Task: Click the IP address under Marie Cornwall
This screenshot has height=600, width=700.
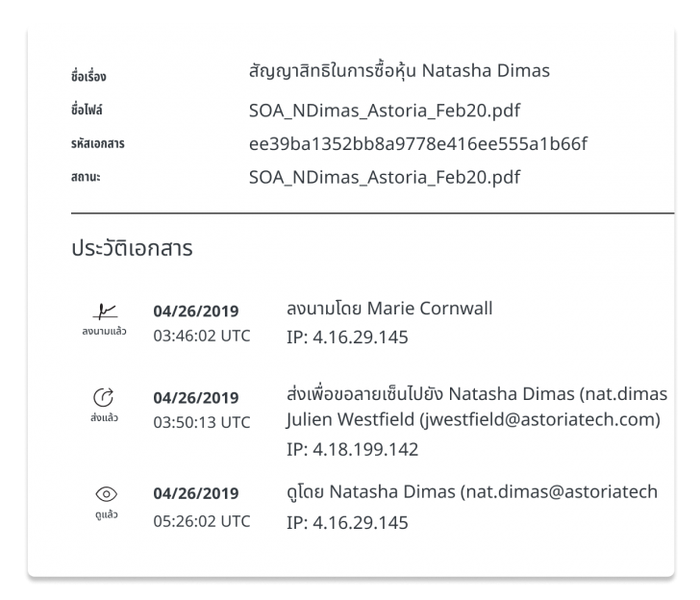Action: click(347, 337)
